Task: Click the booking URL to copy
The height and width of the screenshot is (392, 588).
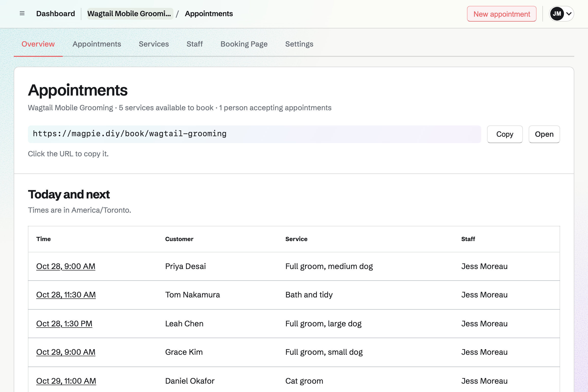Action: (254, 134)
